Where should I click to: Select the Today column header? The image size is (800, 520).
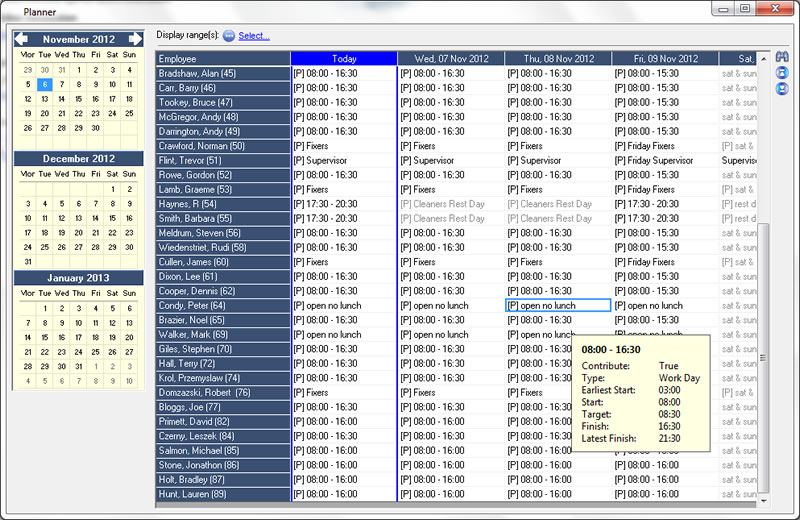[x=343, y=59]
